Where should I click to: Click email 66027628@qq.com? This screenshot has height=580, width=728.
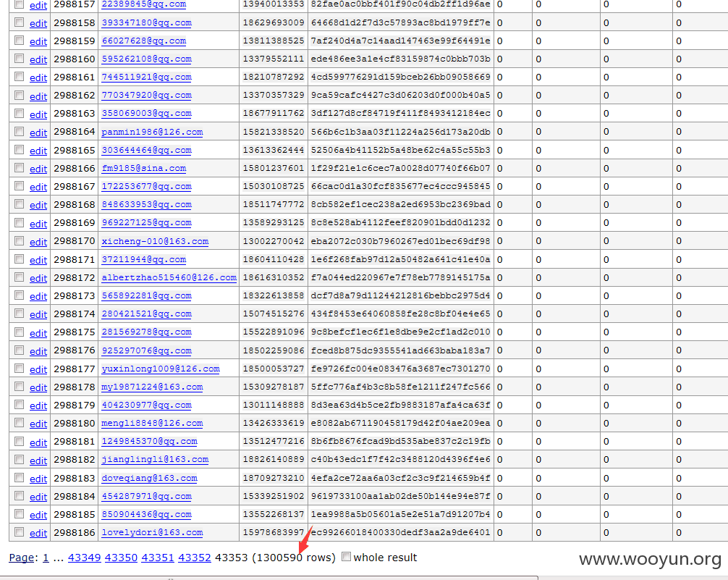144,41
